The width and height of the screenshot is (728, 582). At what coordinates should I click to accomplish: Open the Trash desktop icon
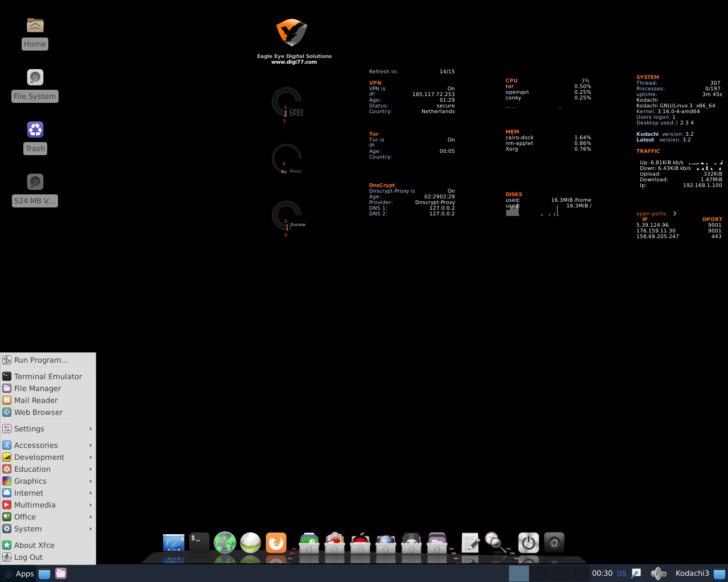[x=35, y=130]
